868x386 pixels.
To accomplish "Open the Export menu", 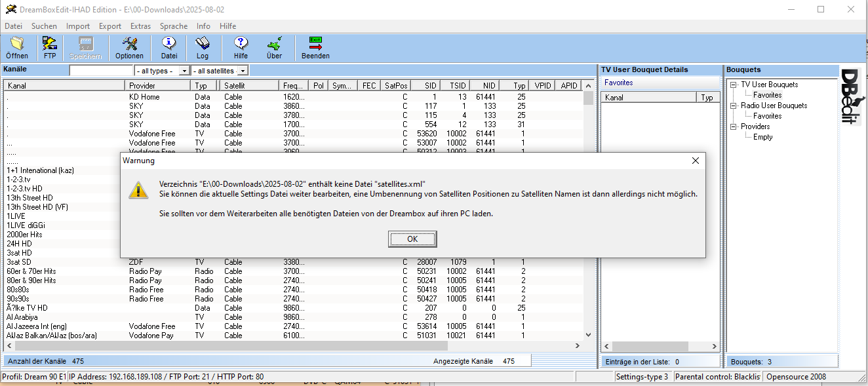I will click(110, 26).
